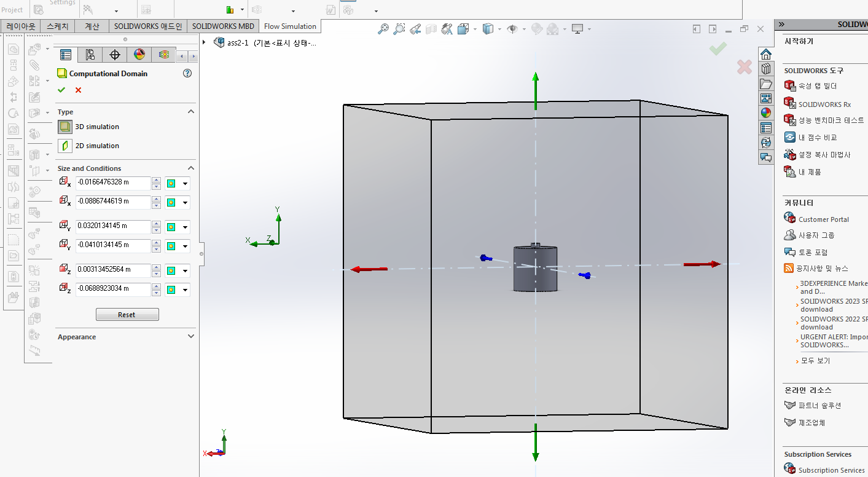Switch to Flow Simulation tab

tap(290, 26)
